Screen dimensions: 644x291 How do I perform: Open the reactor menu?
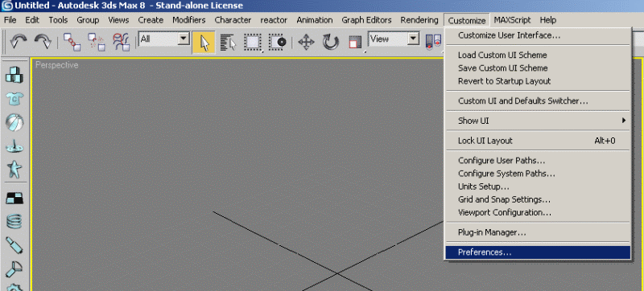(274, 20)
